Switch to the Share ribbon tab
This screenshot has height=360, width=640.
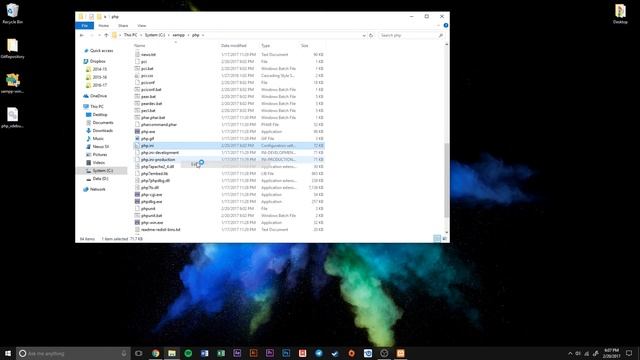point(123,26)
